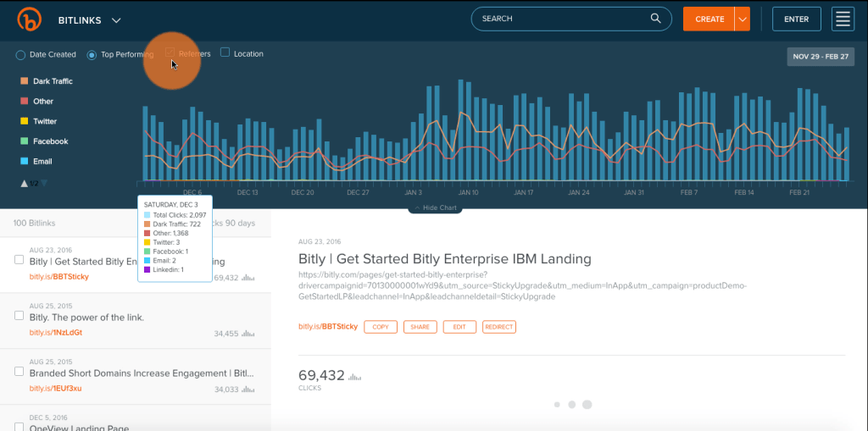Click chart icon next to 69,432 clicks total

click(355, 376)
